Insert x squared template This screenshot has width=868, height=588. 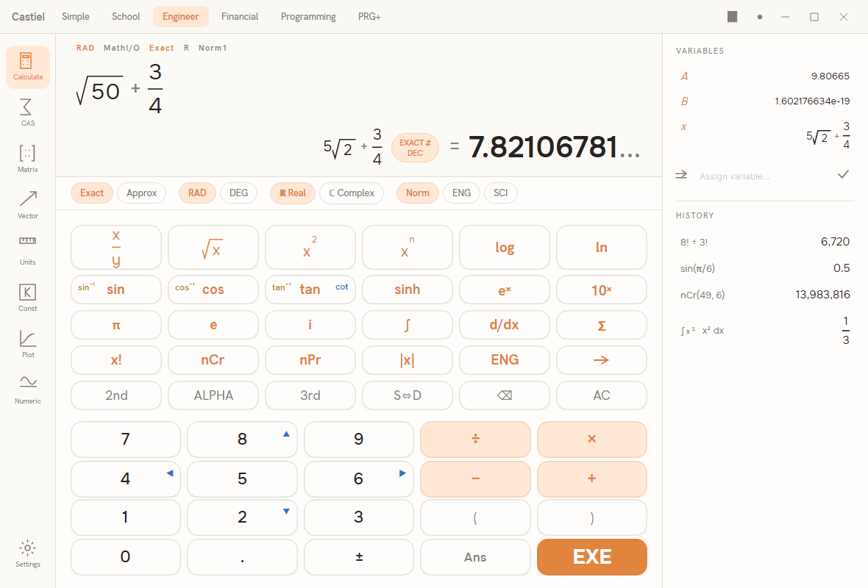pyautogui.click(x=310, y=248)
